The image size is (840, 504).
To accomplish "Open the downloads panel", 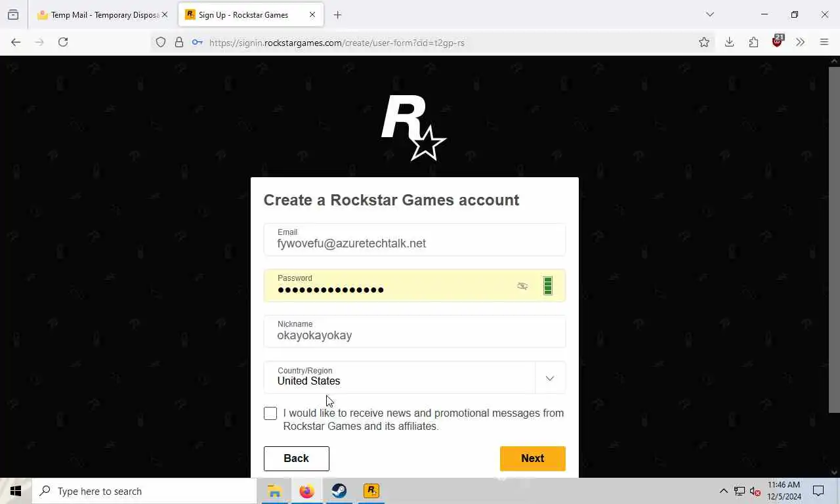I will [x=729, y=42].
